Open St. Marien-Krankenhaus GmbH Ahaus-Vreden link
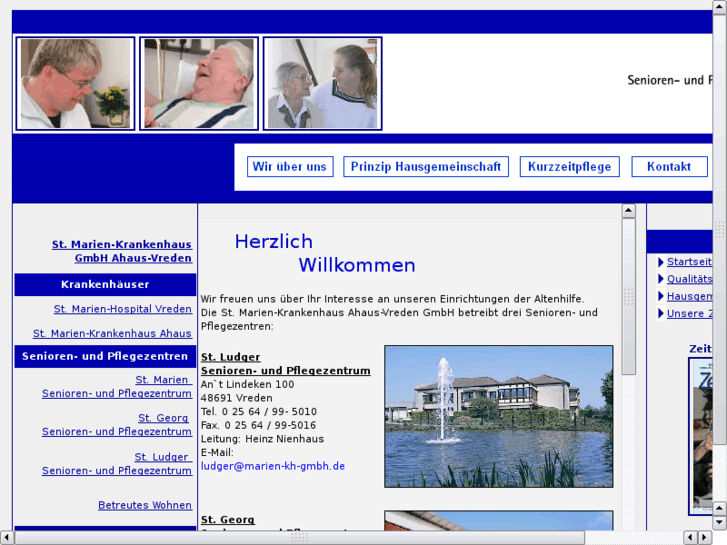Screen dimensions: 727x545 [122, 251]
